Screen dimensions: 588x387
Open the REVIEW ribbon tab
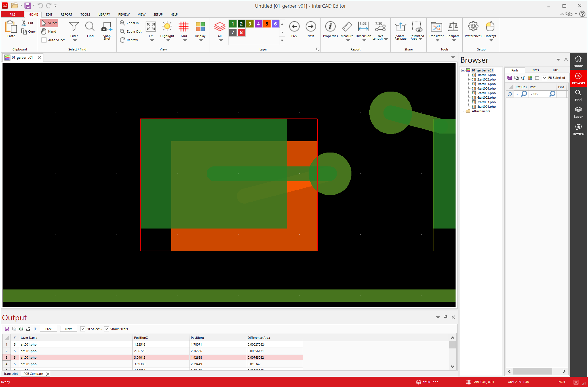(x=124, y=14)
